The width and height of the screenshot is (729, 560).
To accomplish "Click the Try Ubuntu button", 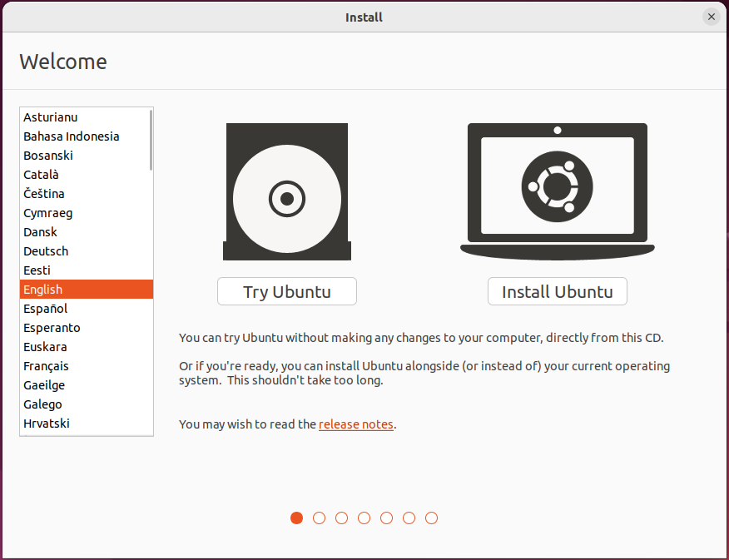I will [287, 291].
